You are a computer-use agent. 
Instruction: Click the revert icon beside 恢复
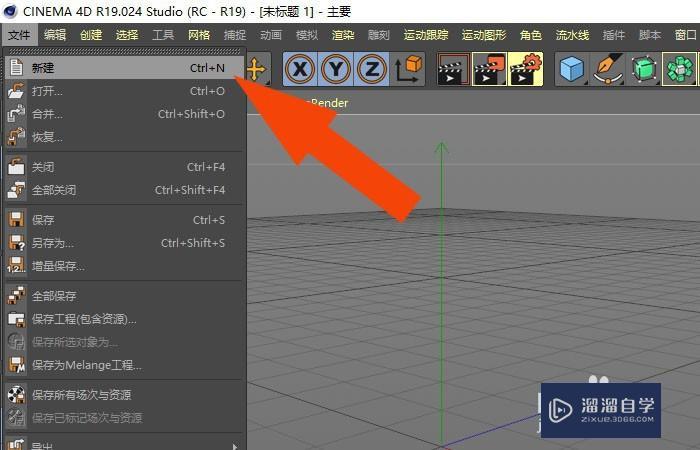16,136
